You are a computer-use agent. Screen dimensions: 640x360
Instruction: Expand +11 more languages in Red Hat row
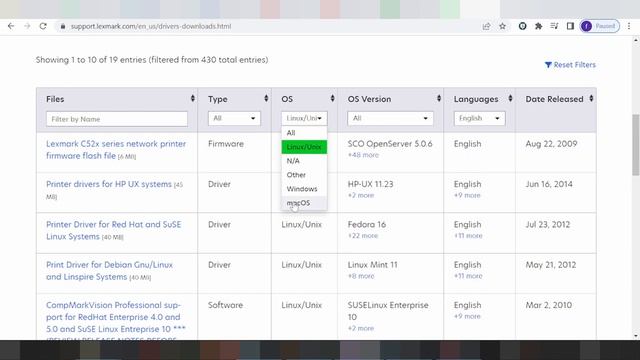point(468,236)
